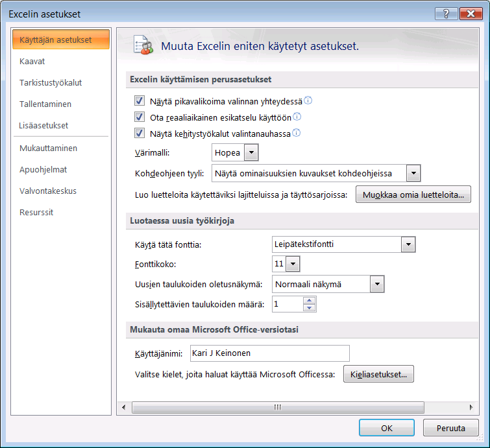Click the Käyttäjänimi text field
490x448 pixels.
[x=270, y=353]
